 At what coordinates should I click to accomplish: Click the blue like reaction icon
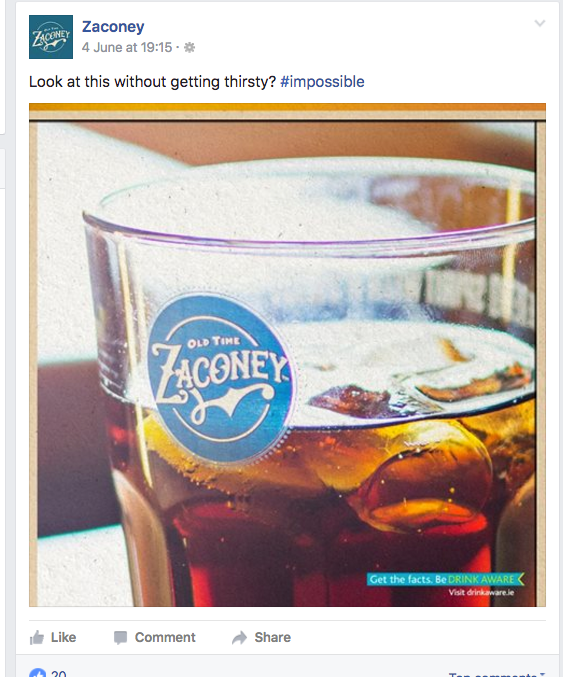(x=38, y=673)
